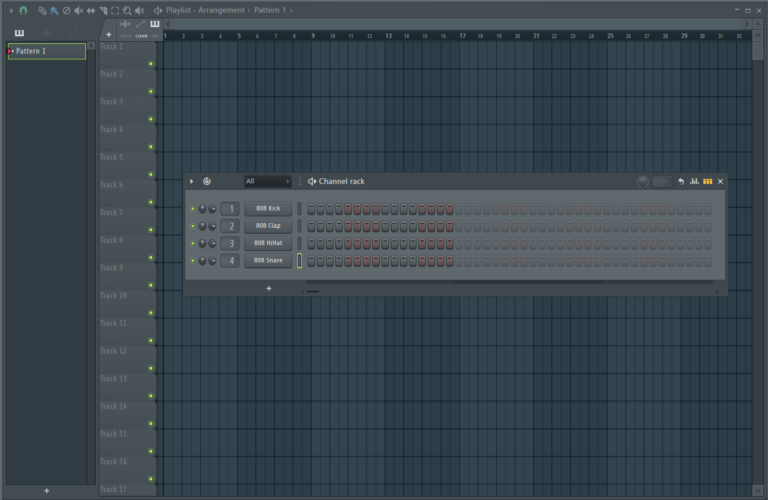Open Channel rack options menu arrow
Viewport: 768px width, 500px height.
192,182
